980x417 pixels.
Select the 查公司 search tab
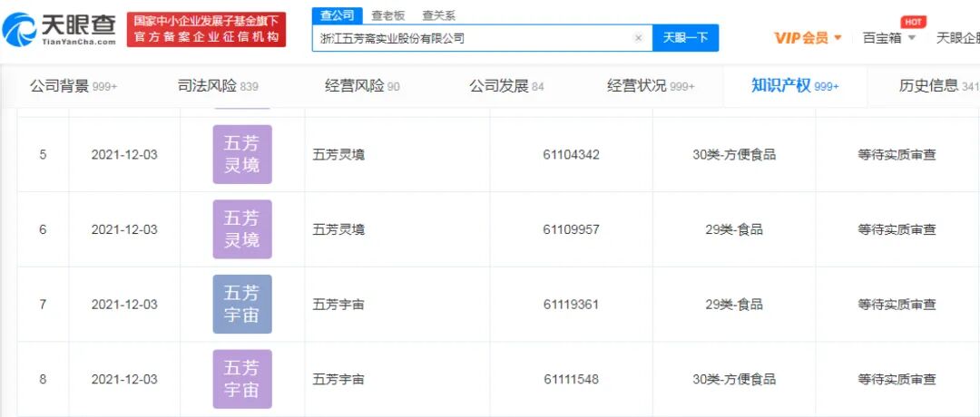point(337,15)
